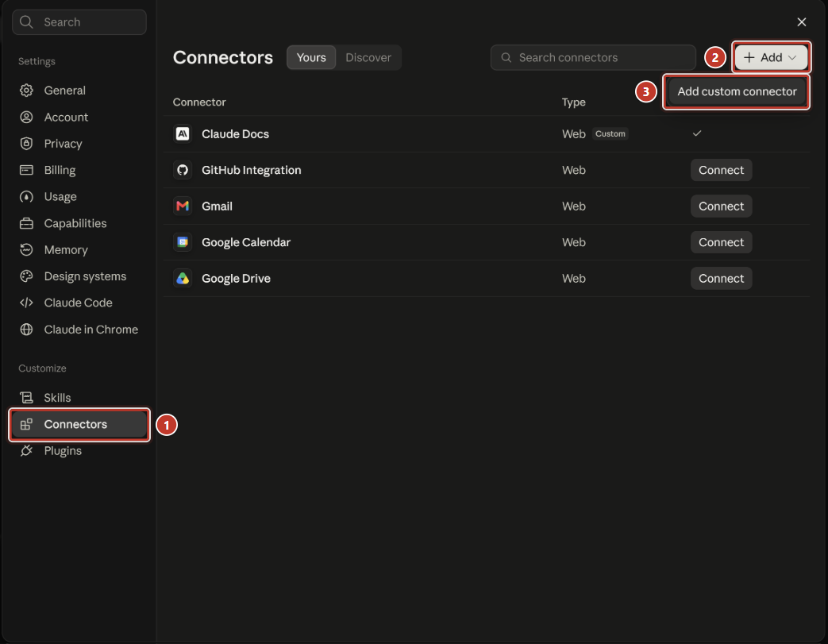Screen dimensions: 828x644
Task: Click the Google Calendar icon
Action: (183, 242)
